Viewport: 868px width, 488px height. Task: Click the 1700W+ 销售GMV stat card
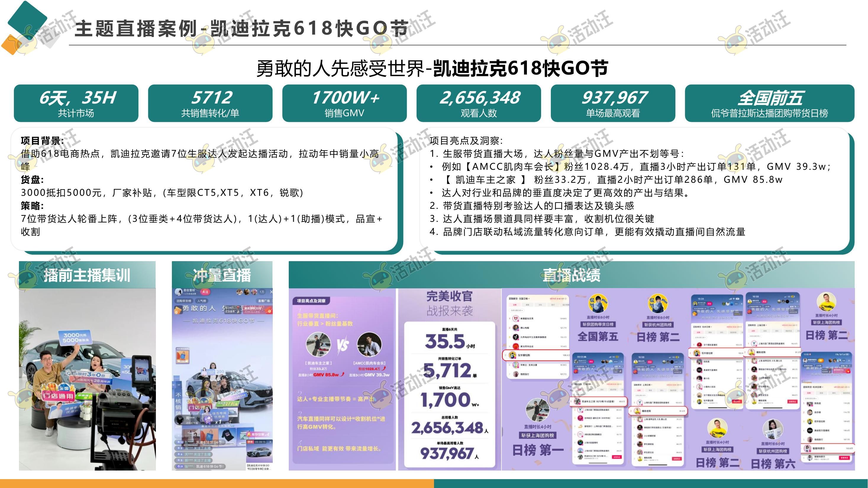coord(344,103)
